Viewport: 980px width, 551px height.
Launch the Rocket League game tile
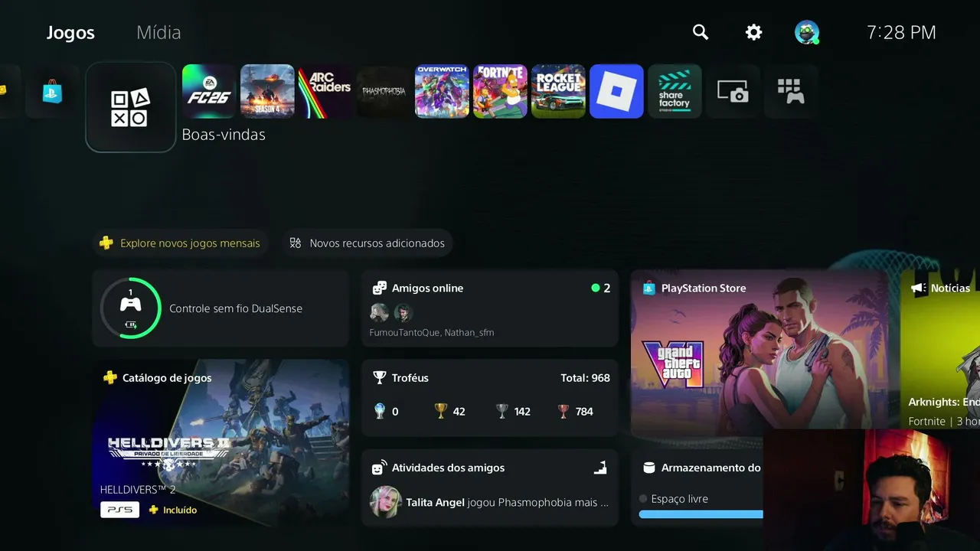558,91
